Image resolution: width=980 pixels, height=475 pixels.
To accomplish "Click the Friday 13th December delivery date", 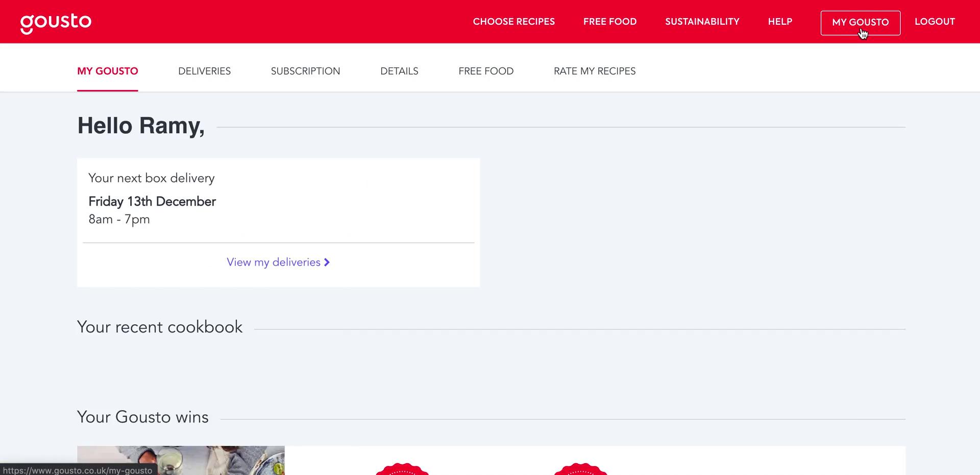I will (x=152, y=201).
